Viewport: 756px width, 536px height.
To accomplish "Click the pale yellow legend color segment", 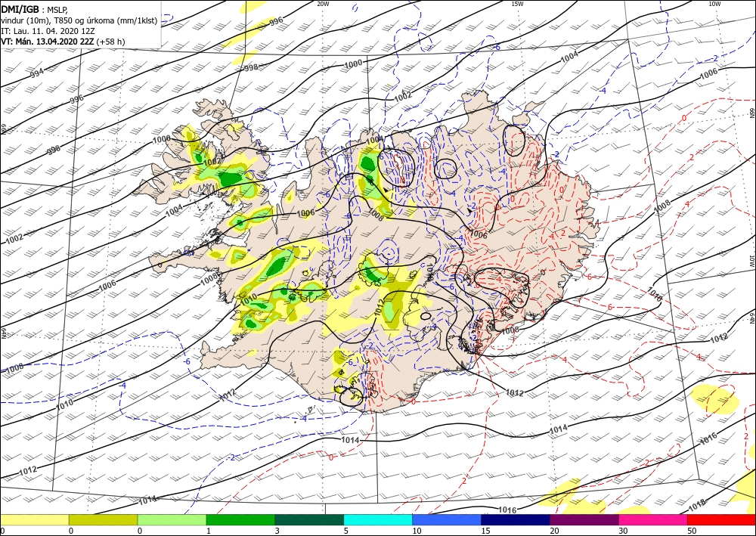I will tap(34, 519).
